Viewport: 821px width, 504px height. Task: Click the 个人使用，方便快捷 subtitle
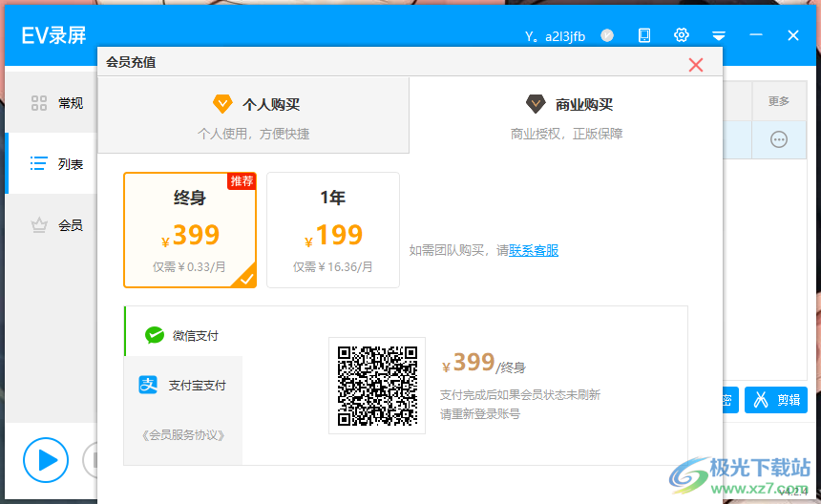tap(253, 134)
